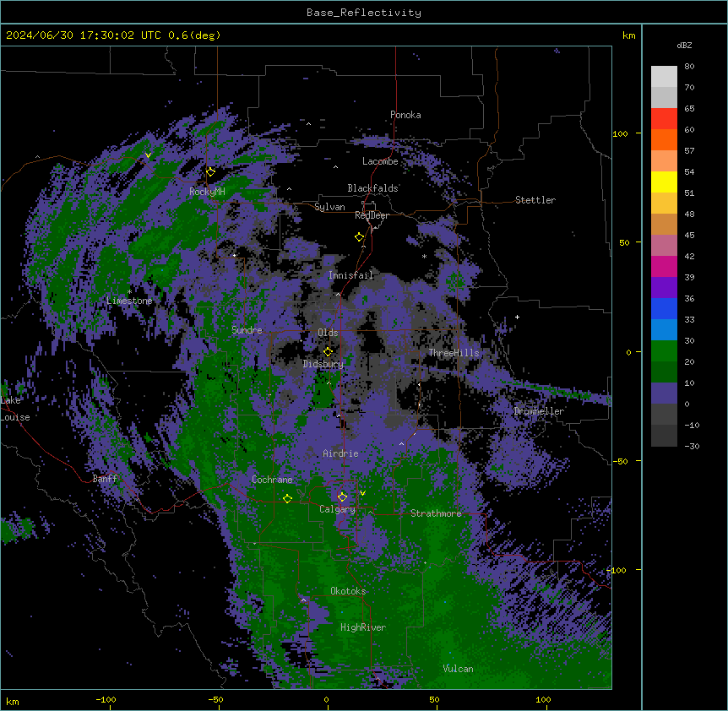
Task: Click the 65 dBZ red legend swatch
Action: coord(664,118)
